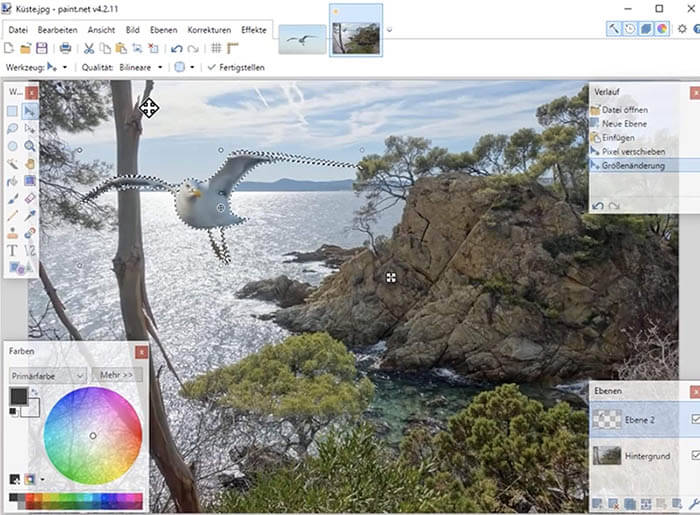Toggle the pixel grid icon

pyautogui.click(x=216, y=48)
